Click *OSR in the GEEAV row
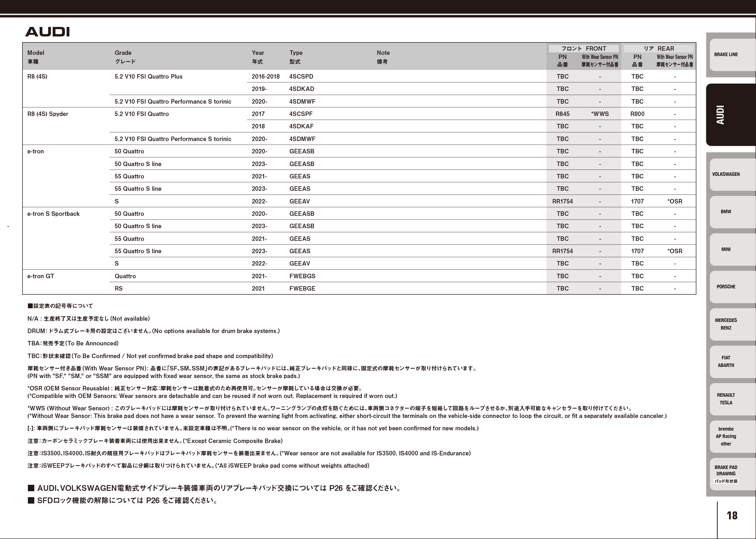The height and width of the screenshot is (539, 756). [675, 202]
